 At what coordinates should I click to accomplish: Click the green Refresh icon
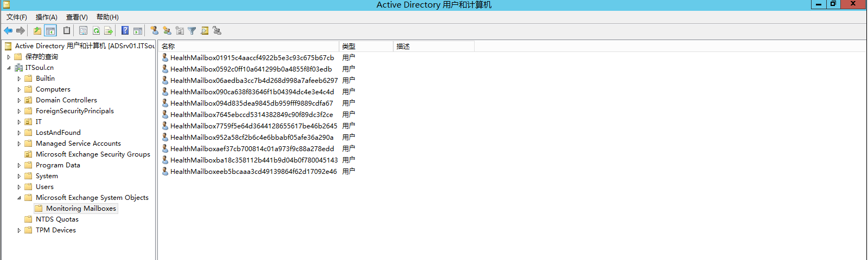(96, 31)
